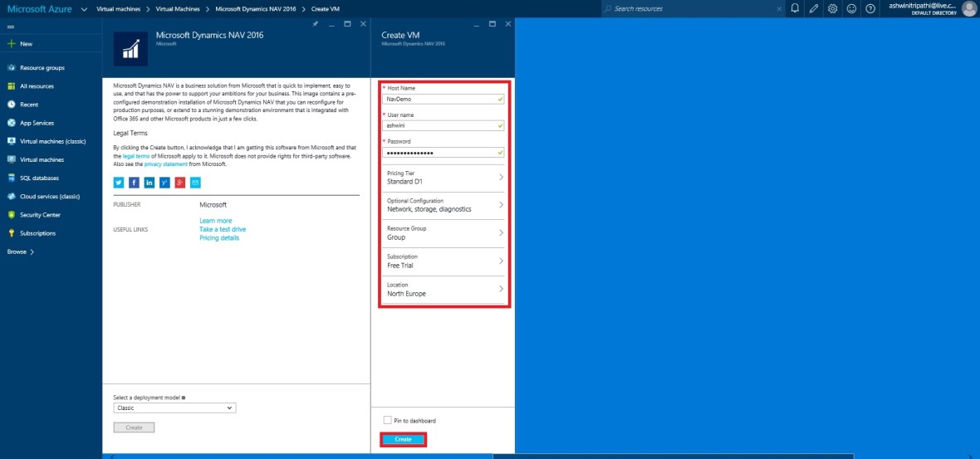The width and height of the screenshot is (980, 459).
Task: Expand the Location North Europe option
Action: point(444,289)
